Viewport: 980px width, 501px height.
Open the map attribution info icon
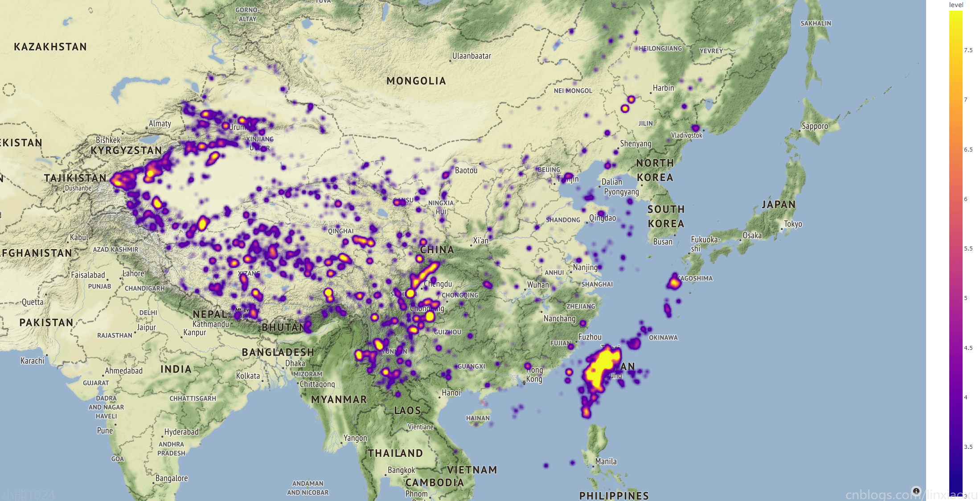pos(916,491)
